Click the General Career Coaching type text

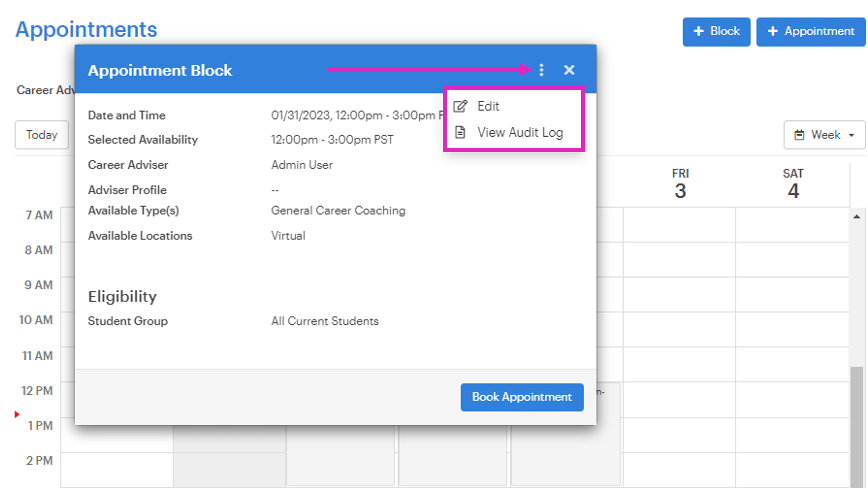point(338,210)
